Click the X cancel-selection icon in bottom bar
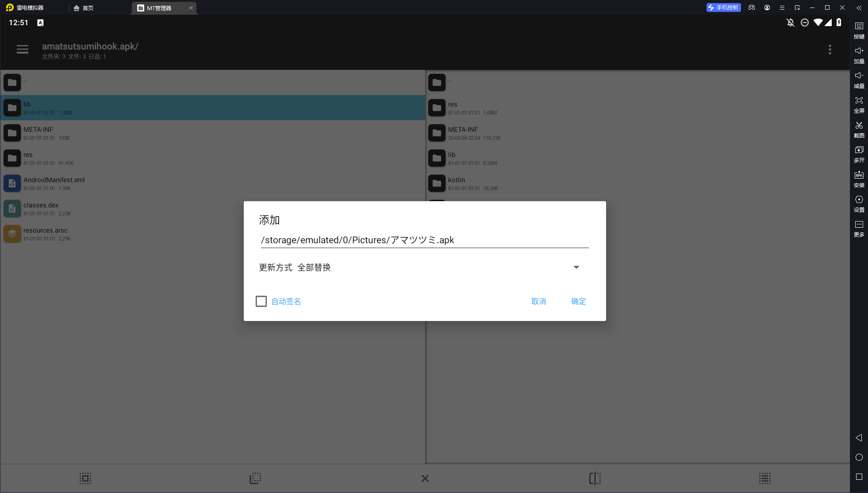The image size is (868, 493). (425, 478)
